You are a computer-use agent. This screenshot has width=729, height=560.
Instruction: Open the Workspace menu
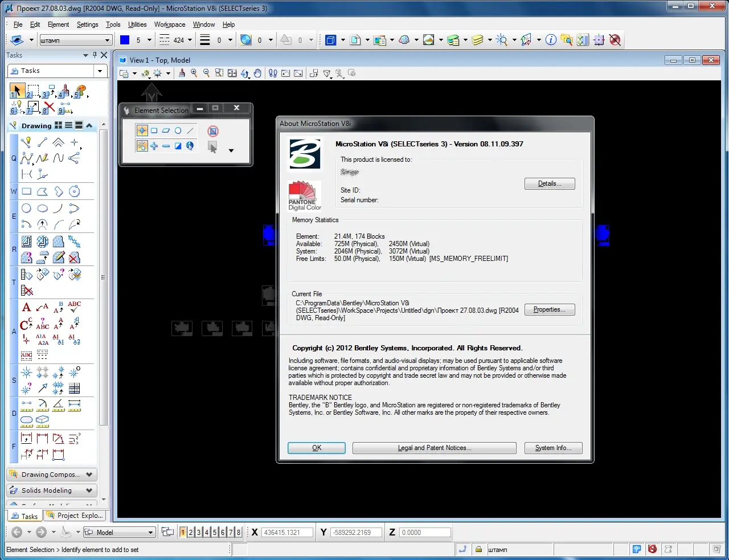[170, 24]
